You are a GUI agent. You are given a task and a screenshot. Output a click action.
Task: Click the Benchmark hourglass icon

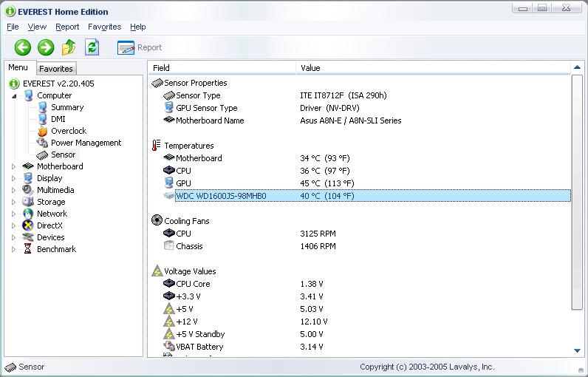[x=28, y=249]
